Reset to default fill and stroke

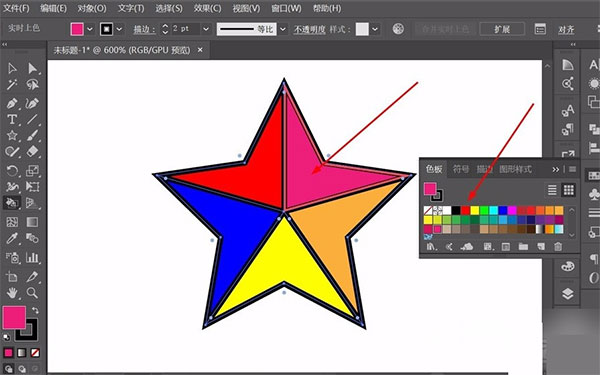click(x=7, y=337)
